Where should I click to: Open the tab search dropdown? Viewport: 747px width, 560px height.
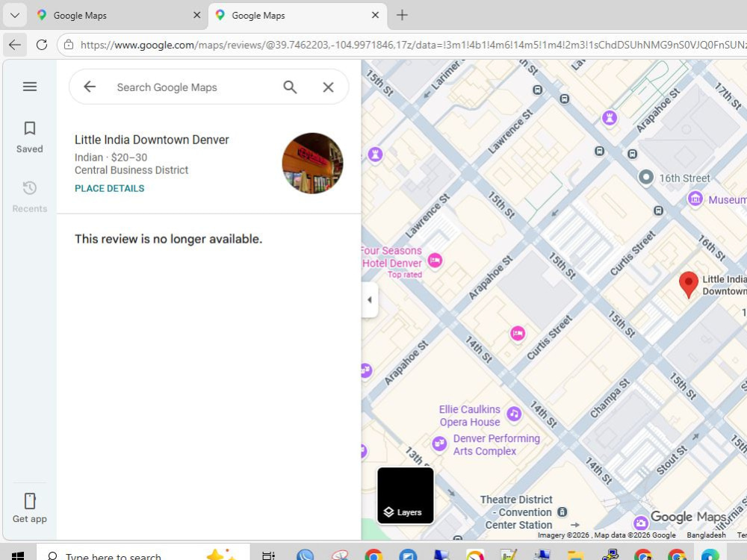coord(15,15)
